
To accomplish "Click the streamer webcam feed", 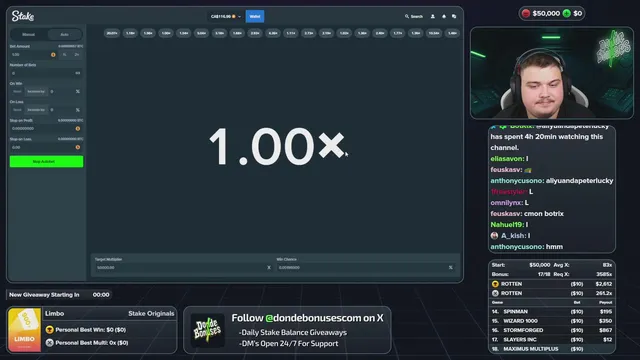I will point(552,73).
